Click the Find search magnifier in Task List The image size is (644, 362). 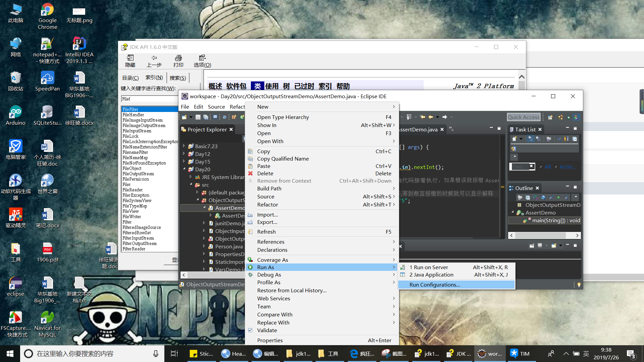532,166
